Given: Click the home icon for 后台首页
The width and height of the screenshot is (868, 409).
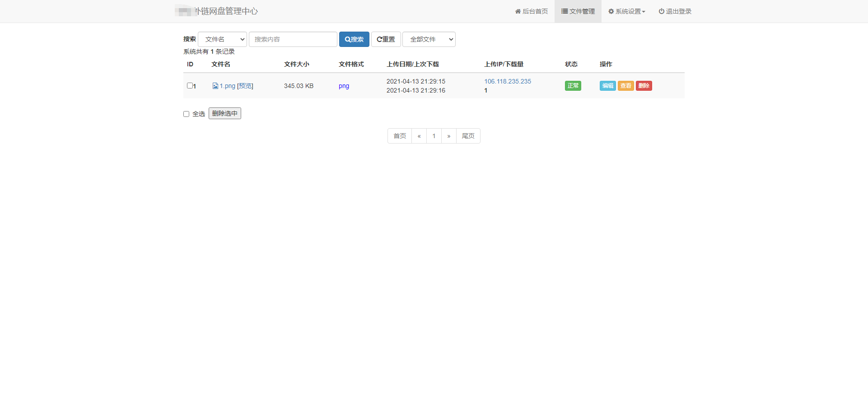Looking at the screenshot, I should tap(518, 11).
